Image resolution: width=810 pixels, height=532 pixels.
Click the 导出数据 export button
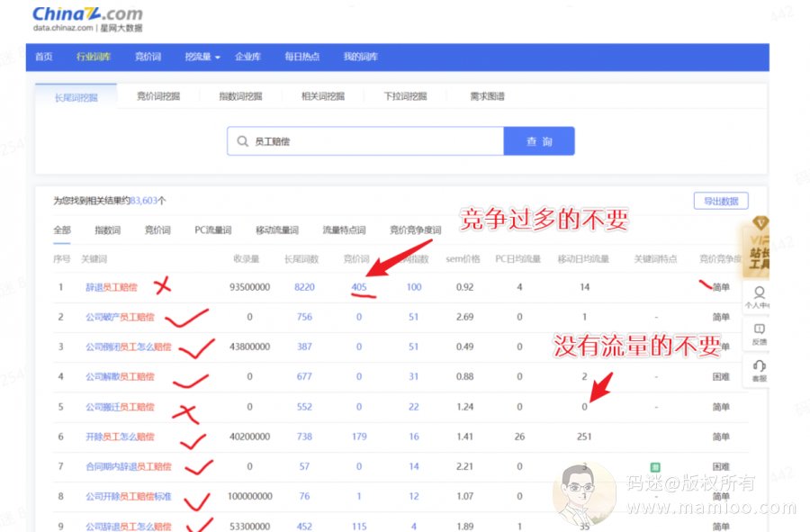(x=720, y=201)
